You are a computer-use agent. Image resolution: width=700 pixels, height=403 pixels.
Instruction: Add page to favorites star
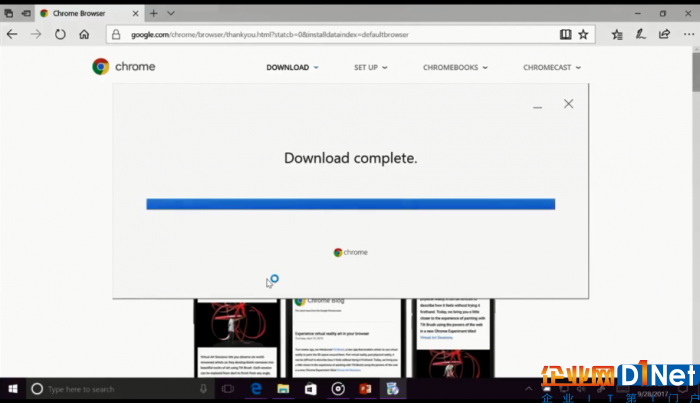[583, 34]
